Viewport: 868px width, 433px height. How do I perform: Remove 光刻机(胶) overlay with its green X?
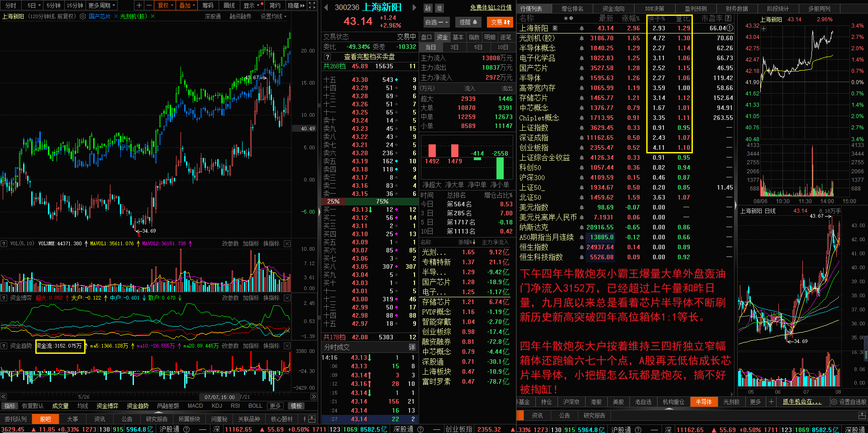coord(153,16)
